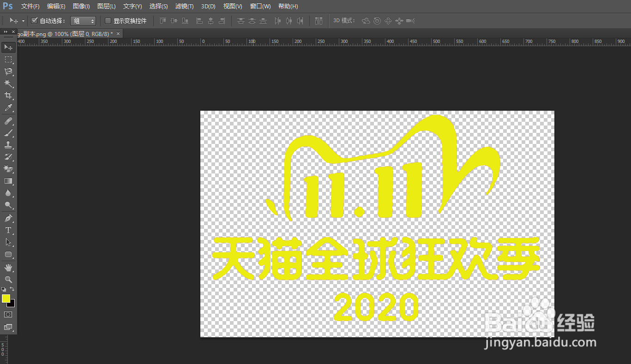Image resolution: width=631 pixels, height=364 pixels.
Task: Open the 组 auto-select dropdown
Action: (83, 21)
